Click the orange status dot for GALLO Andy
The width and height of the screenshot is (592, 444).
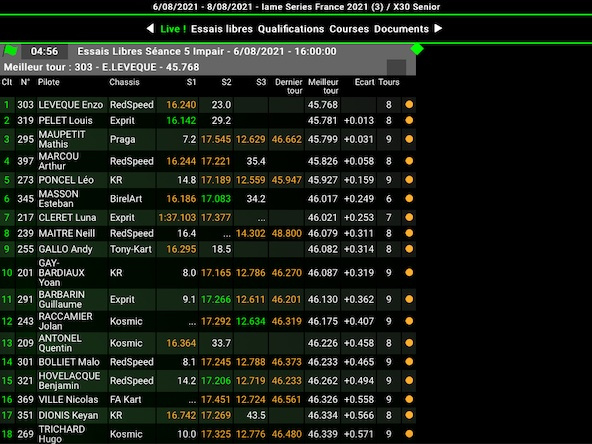click(x=409, y=249)
